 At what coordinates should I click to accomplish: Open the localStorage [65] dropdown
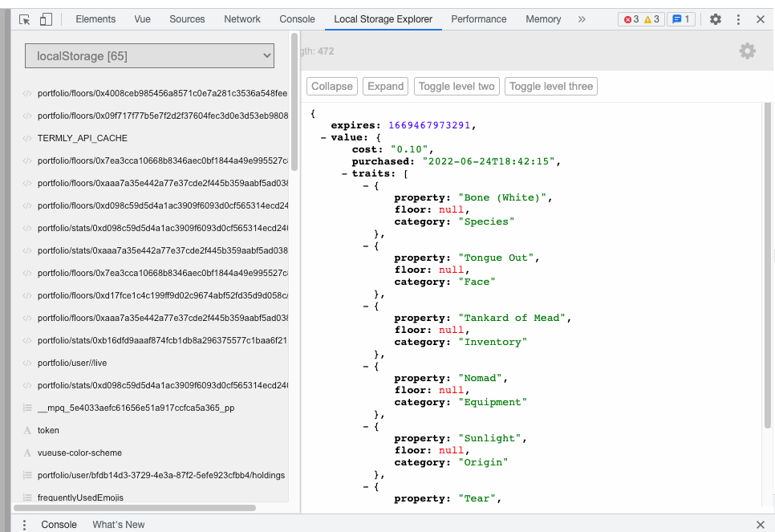click(149, 56)
